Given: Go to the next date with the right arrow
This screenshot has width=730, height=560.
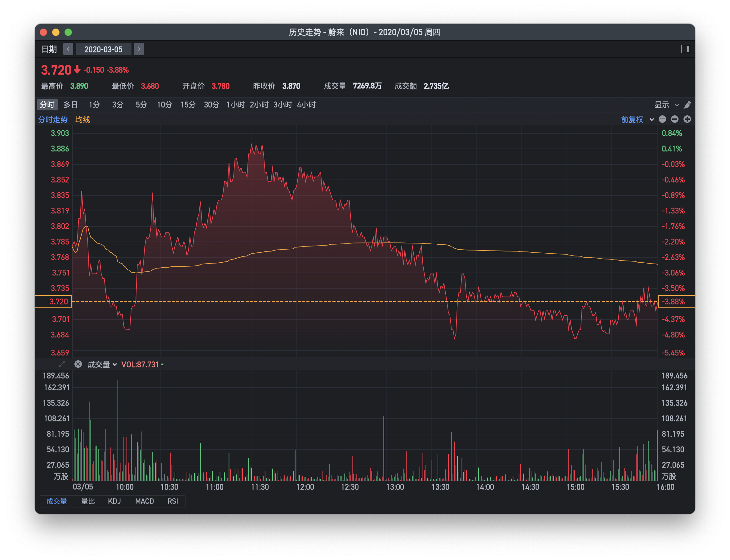Looking at the screenshot, I should click(x=139, y=49).
